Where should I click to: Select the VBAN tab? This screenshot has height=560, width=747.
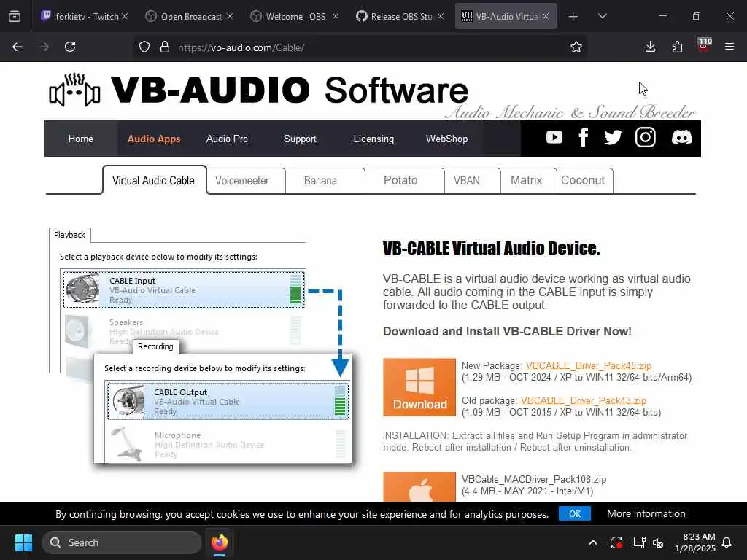472,181
